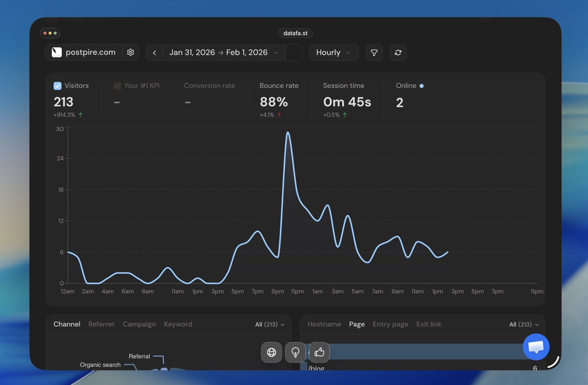Click the chart peak near 10pm

(x=288, y=133)
